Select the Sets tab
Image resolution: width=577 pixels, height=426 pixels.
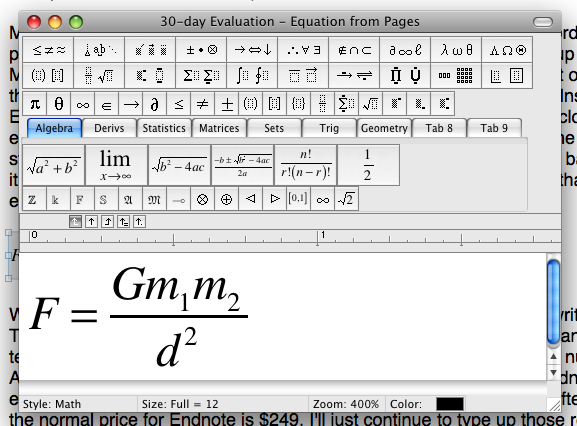coord(274,128)
